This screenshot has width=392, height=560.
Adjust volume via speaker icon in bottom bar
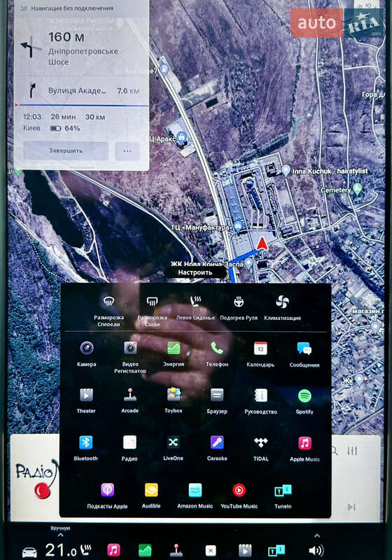pos(316,550)
